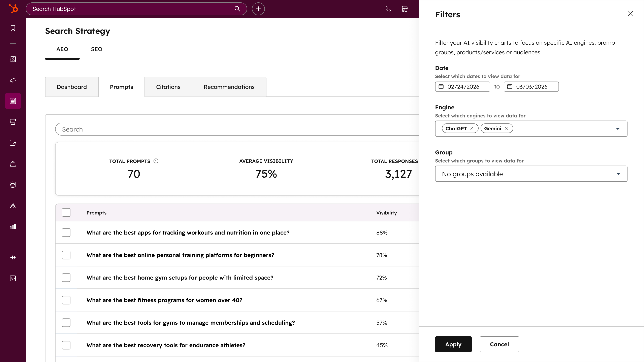
Task: Check the workouts and nutrition apps prompt
Action: coord(66,232)
